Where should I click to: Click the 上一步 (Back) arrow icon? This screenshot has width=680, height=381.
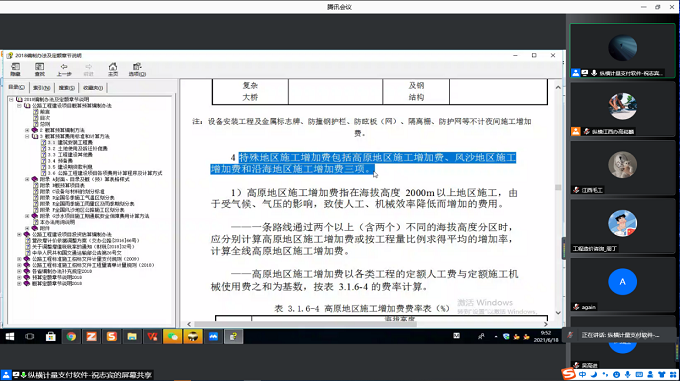pos(64,68)
